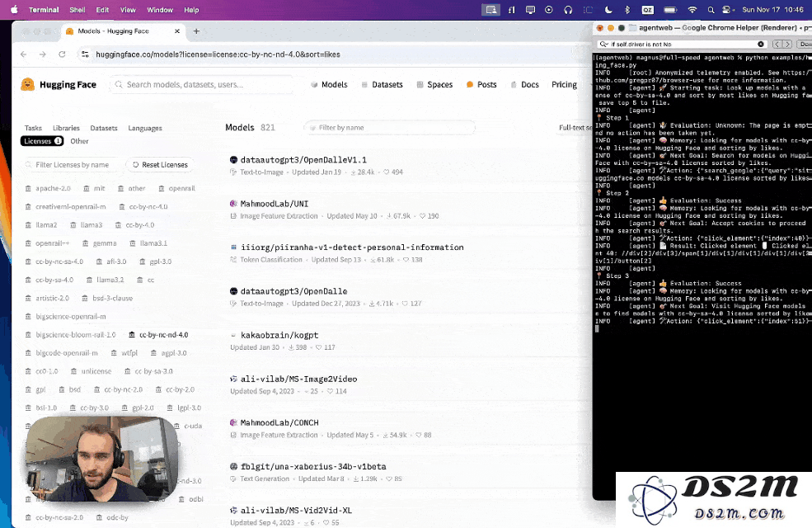Switch to the Languages filter tab

pos(145,128)
